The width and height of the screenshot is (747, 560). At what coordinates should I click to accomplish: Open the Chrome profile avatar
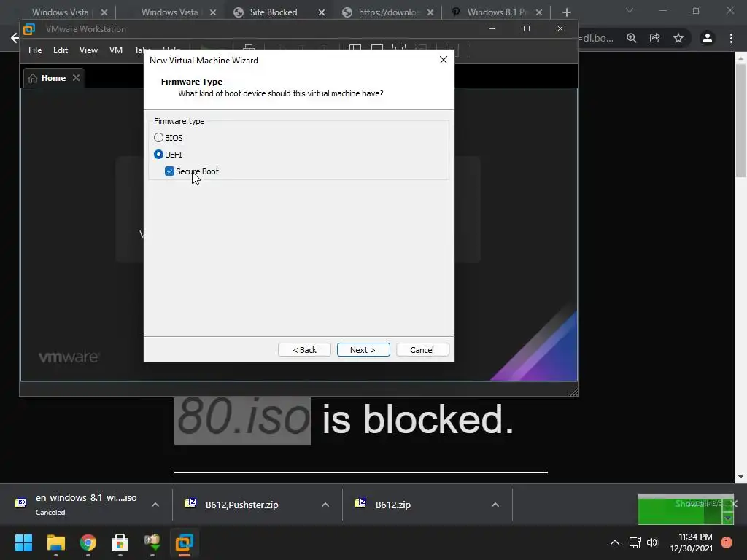pos(708,38)
